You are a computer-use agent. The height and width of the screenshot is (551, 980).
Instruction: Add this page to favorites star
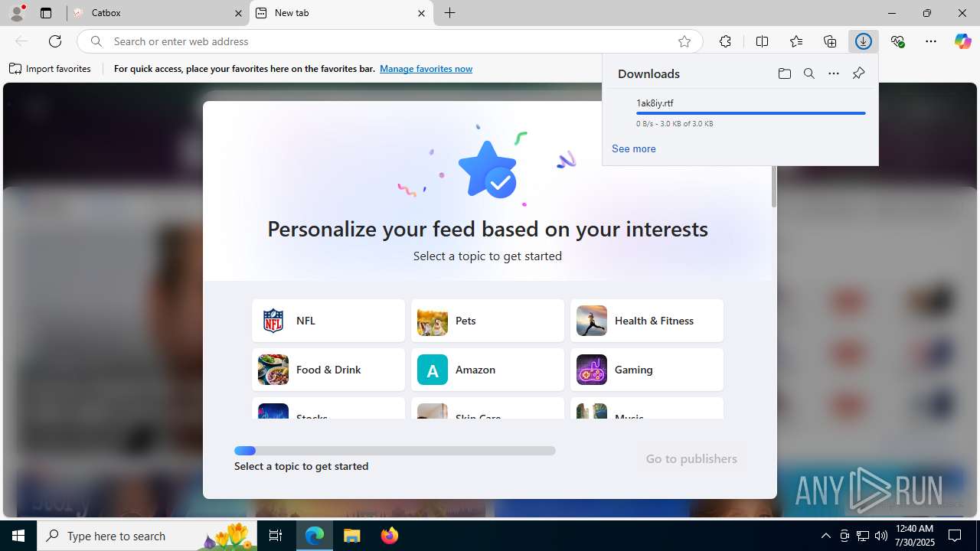pyautogui.click(x=684, y=41)
